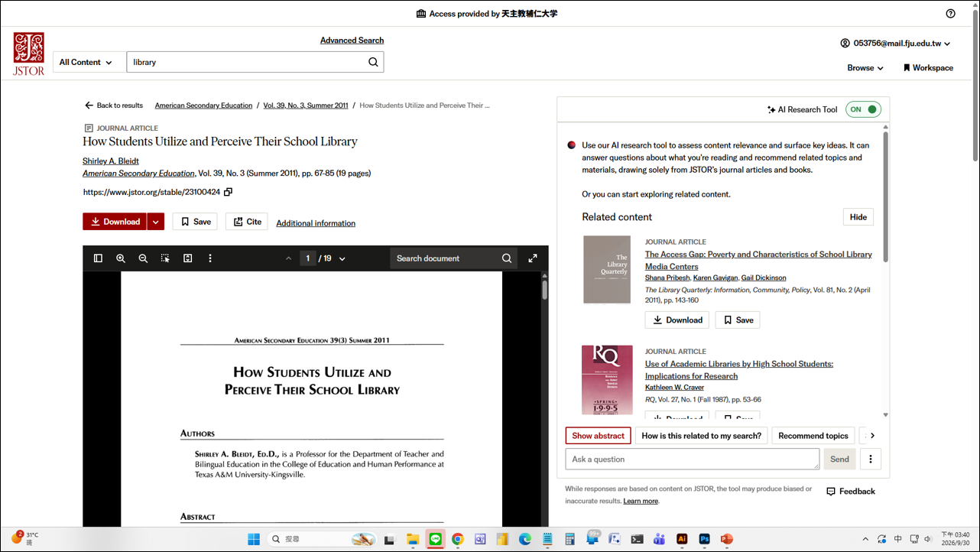The width and height of the screenshot is (980, 552).
Task: Open AI tool more options menu (three dots)
Action: [871, 459]
